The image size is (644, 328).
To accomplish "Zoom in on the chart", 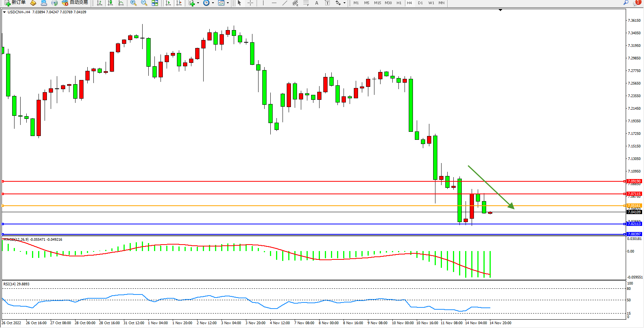I will (x=133, y=3).
